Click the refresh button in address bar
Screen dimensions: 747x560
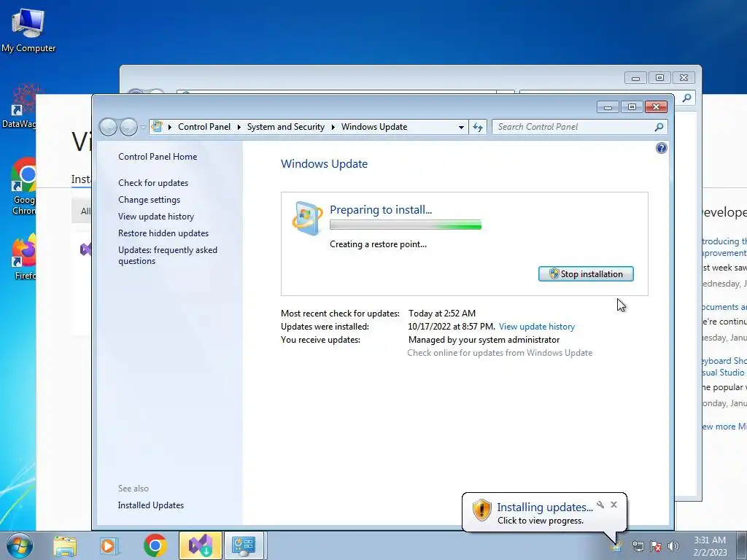[478, 127]
